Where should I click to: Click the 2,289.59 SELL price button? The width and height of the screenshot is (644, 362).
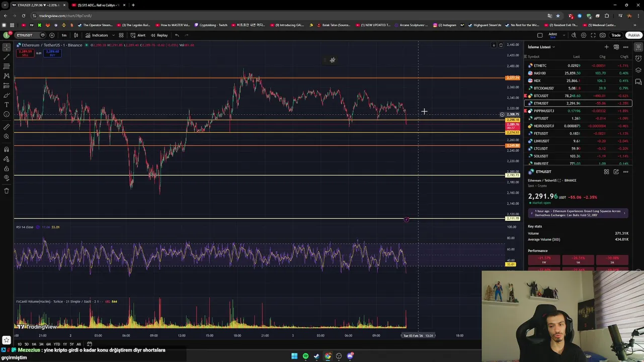(x=25, y=53)
